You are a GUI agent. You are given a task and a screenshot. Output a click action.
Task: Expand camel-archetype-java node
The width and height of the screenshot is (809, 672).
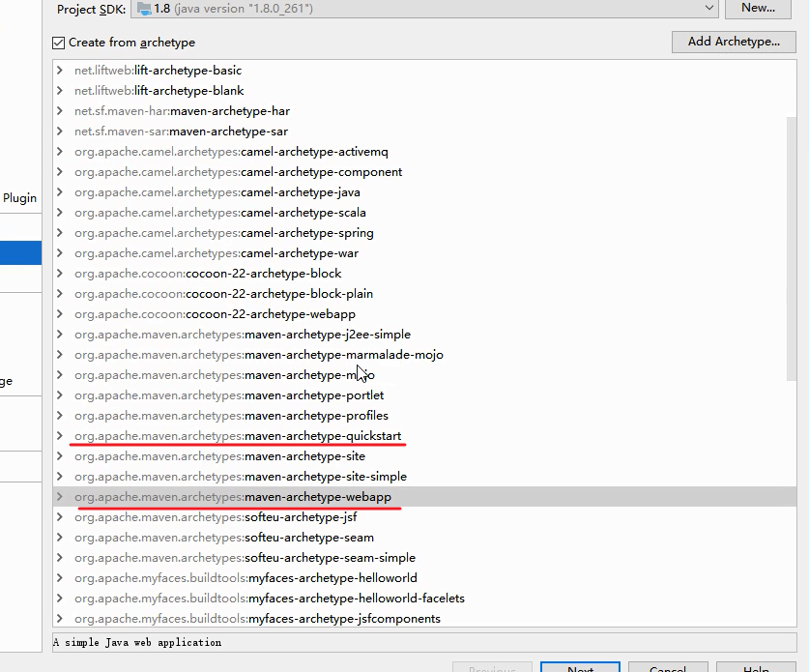pyautogui.click(x=60, y=192)
